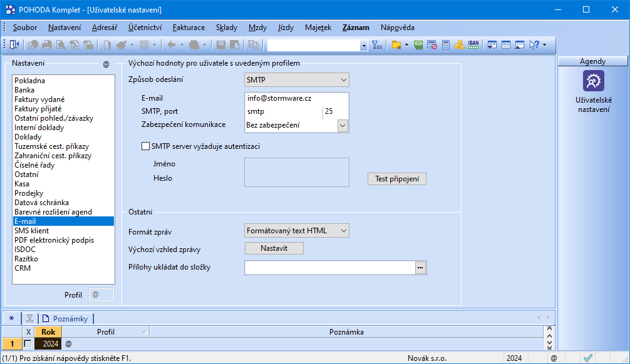This screenshot has height=364, width=630.
Task: Open the Uživatelské nastavení agenda icon
Action: pyautogui.click(x=594, y=81)
